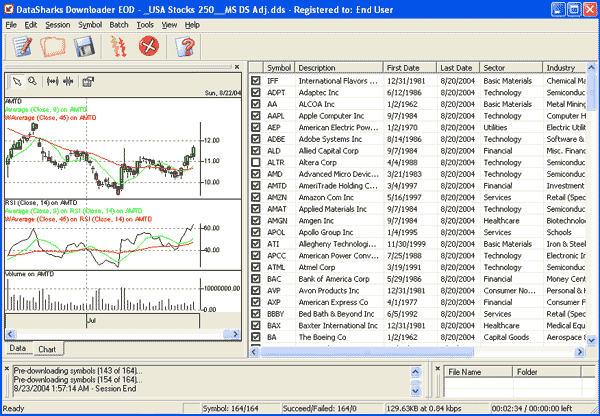Open the Batch menu
The height and width of the screenshot is (416, 600).
click(119, 25)
